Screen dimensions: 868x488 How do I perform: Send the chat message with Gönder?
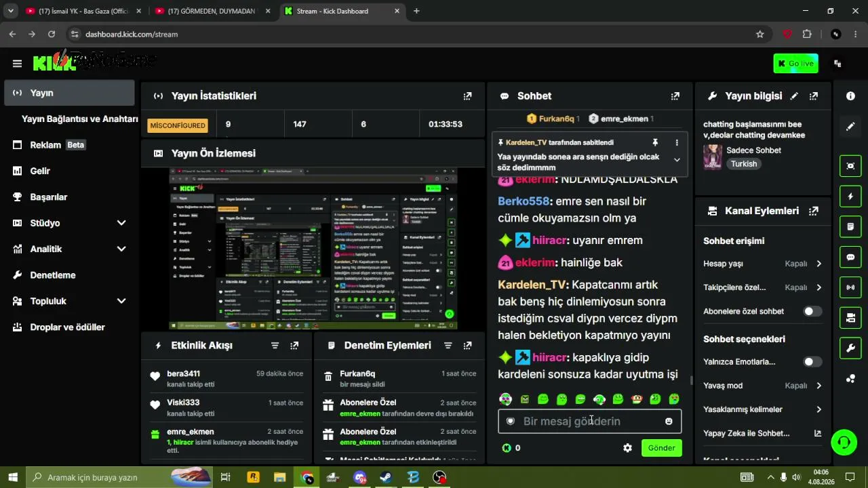(661, 448)
